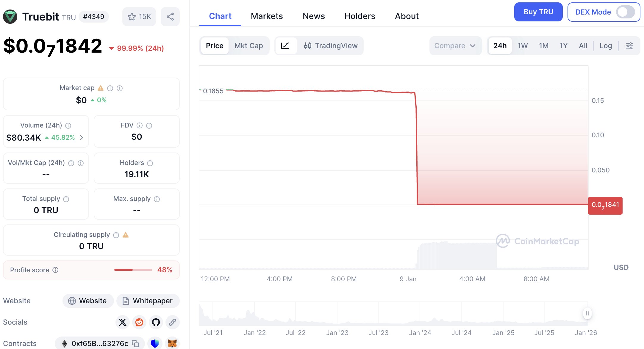Switch chart to Mkt Cap view

coord(248,46)
